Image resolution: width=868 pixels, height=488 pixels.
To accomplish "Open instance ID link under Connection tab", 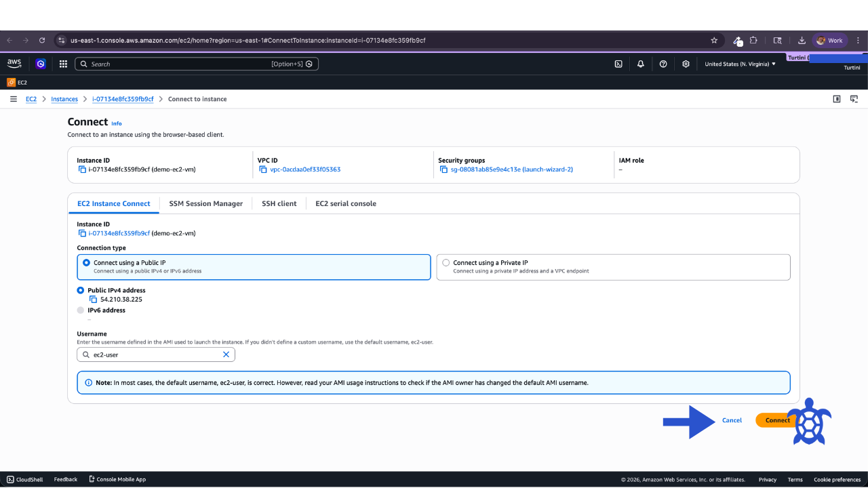I will (x=119, y=233).
